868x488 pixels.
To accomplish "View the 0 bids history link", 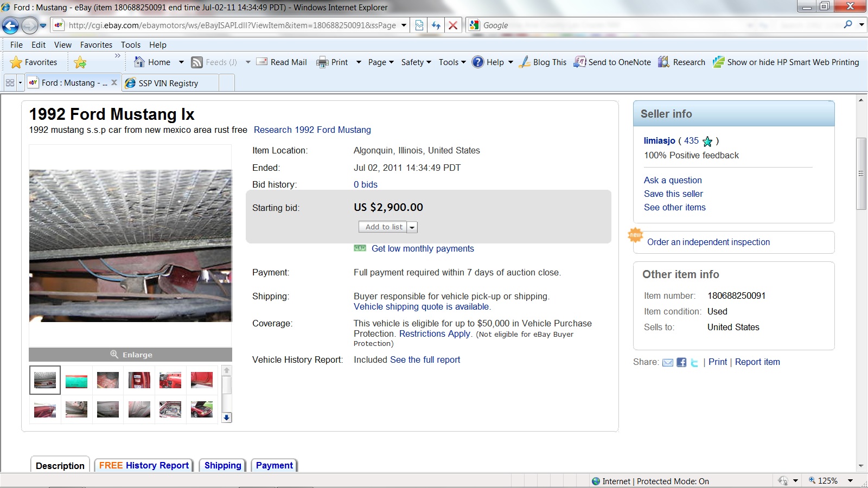I will (366, 184).
